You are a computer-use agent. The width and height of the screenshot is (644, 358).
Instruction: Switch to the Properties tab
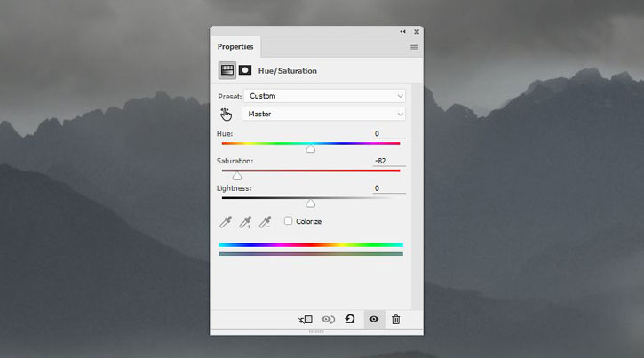(x=235, y=46)
